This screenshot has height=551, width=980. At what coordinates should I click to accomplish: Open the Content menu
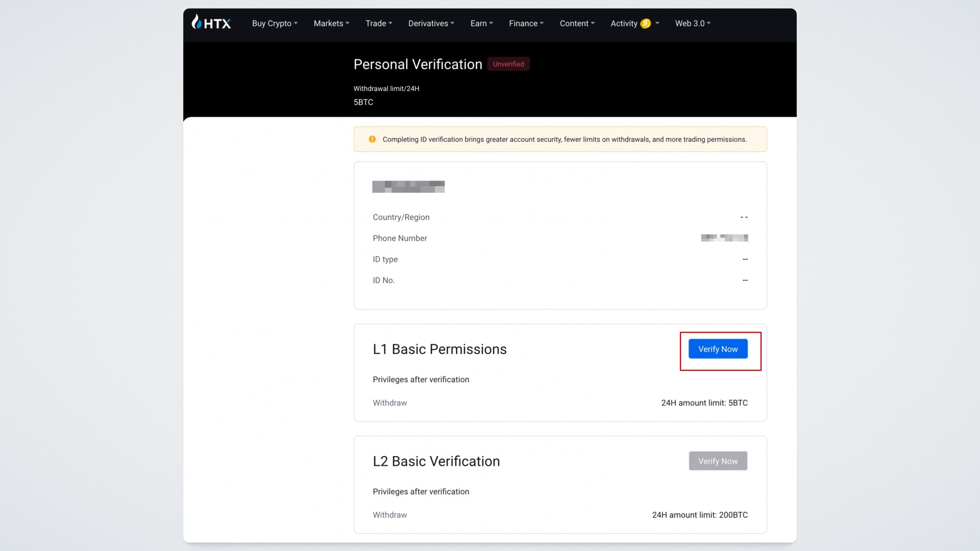pos(577,23)
